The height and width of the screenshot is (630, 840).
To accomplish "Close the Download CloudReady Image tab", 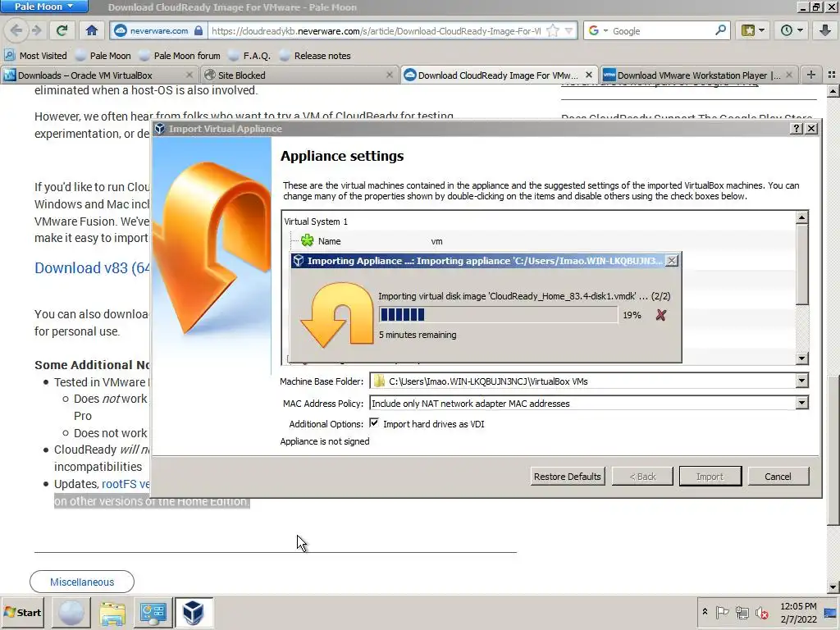I will [x=589, y=75].
